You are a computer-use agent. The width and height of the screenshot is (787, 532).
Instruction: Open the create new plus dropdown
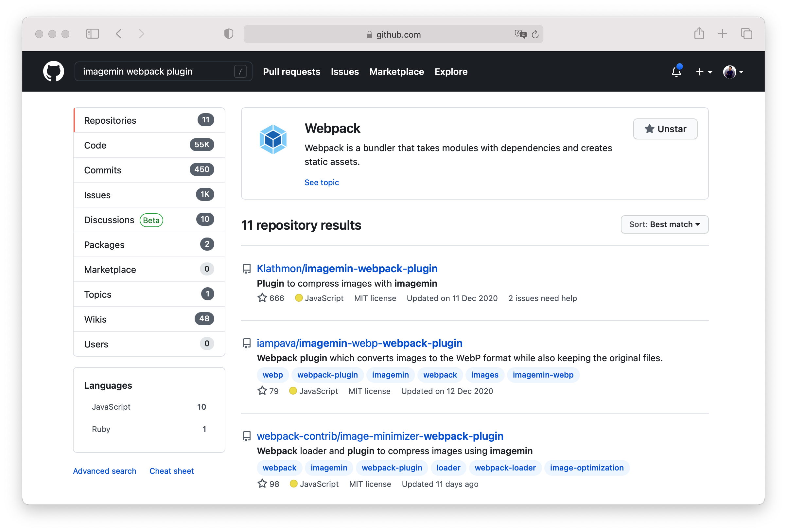click(704, 72)
